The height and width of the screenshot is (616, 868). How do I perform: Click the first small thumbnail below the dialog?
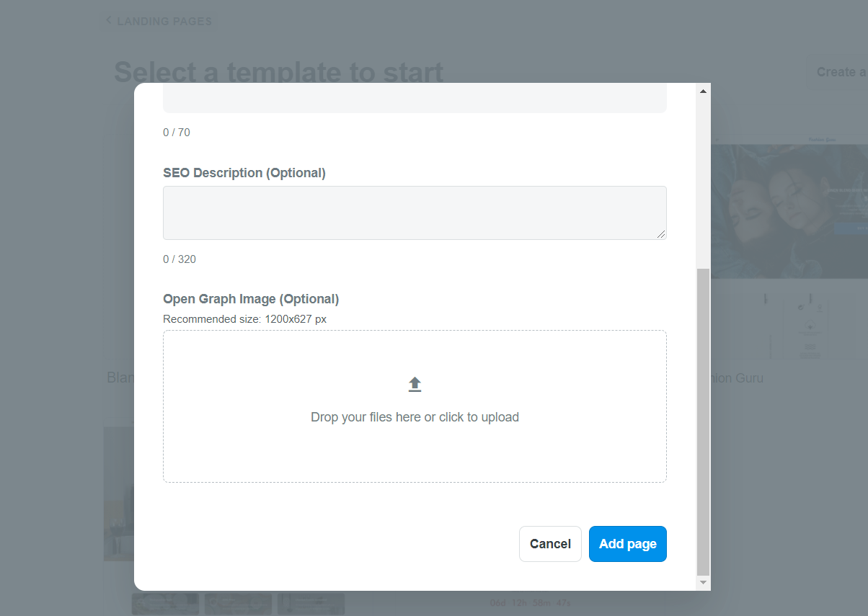pos(165,604)
